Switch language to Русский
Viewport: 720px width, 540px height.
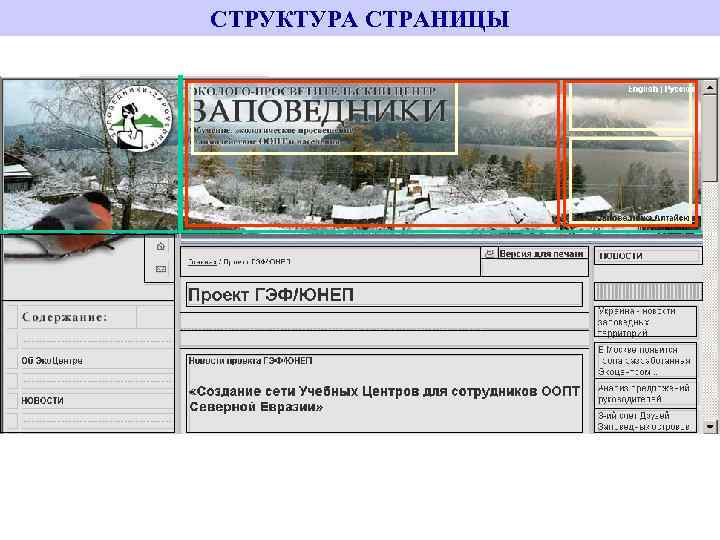pyautogui.click(x=679, y=89)
